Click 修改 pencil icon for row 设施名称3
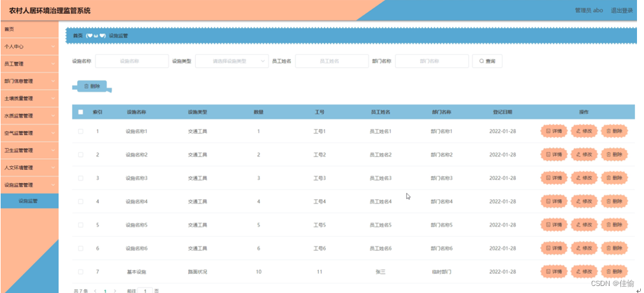Screen dimensions: 644x293 point(578,178)
